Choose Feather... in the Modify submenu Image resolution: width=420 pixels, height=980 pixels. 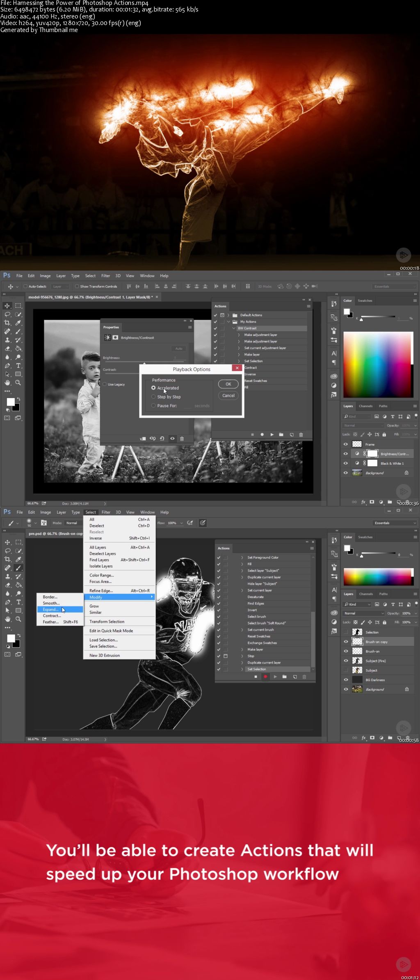tap(60, 622)
